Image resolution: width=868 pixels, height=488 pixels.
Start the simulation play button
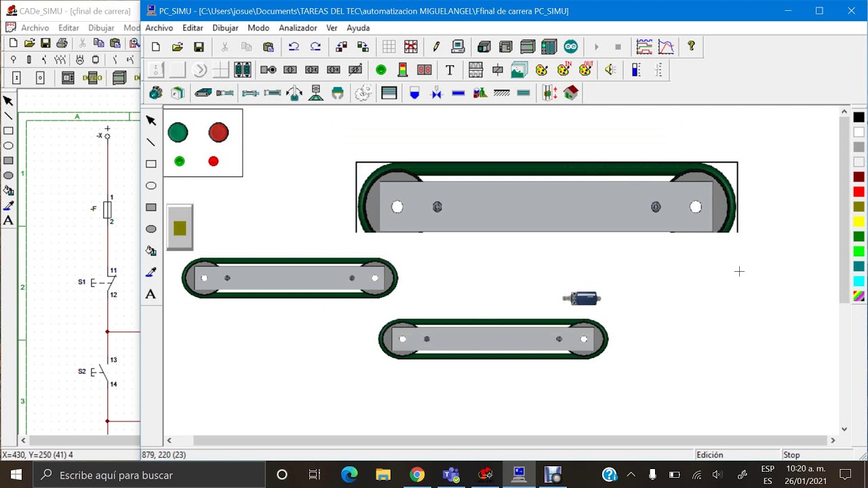[596, 47]
